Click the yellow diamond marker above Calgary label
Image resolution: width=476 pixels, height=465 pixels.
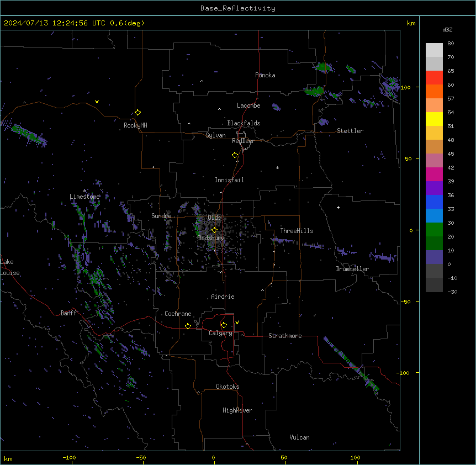[x=224, y=325]
